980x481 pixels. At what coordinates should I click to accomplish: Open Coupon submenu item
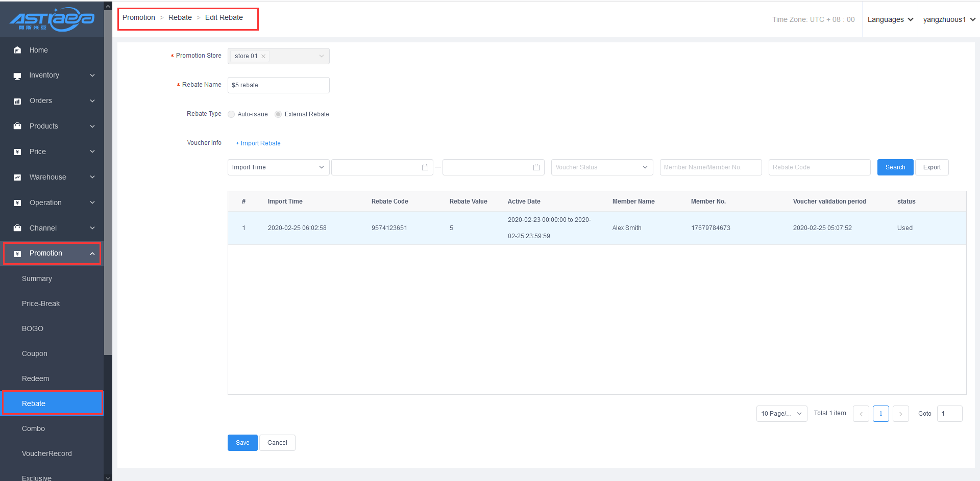click(35, 353)
